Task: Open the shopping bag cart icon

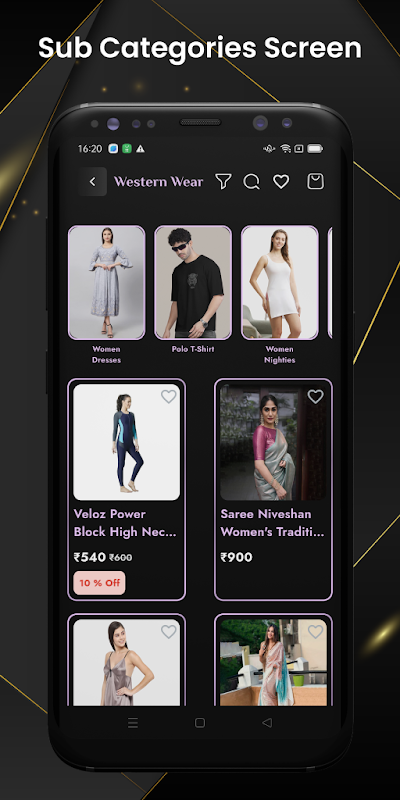Action: [x=315, y=181]
